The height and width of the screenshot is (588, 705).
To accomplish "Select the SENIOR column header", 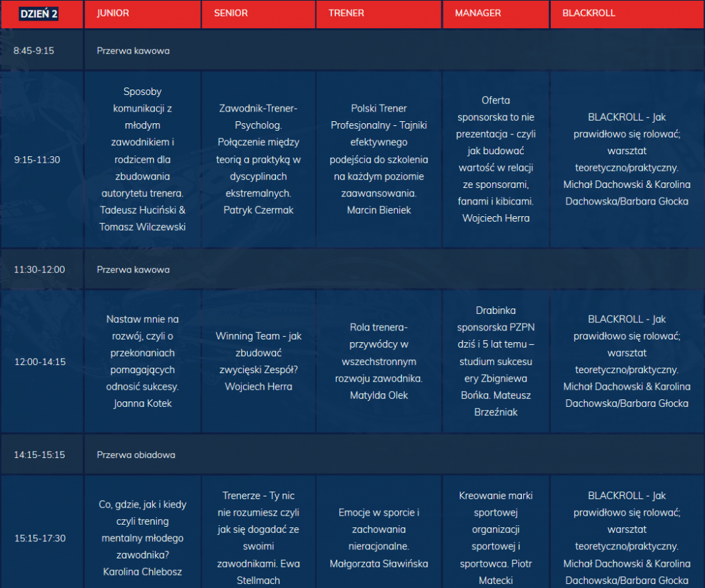I will [x=231, y=14].
